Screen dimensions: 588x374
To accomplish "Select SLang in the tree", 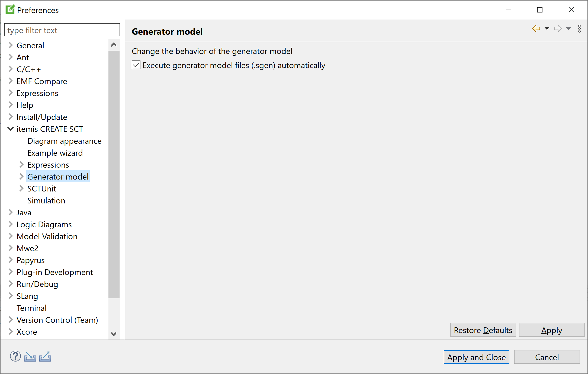I will click(27, 296).
